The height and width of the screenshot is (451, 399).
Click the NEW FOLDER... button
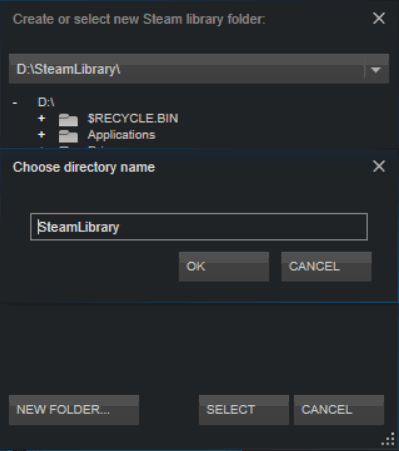pyautogui.click(x=74, y=410)
